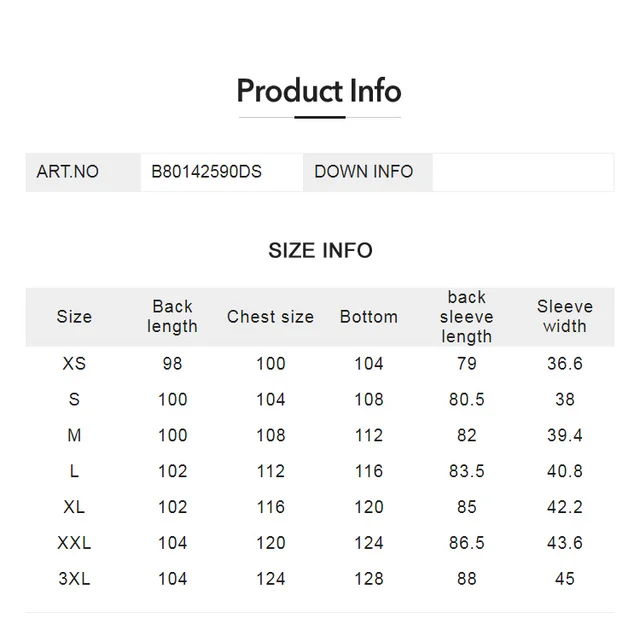Click the Sleeve width column header
Screen dimensions: 640x630
tap(564, 317)
